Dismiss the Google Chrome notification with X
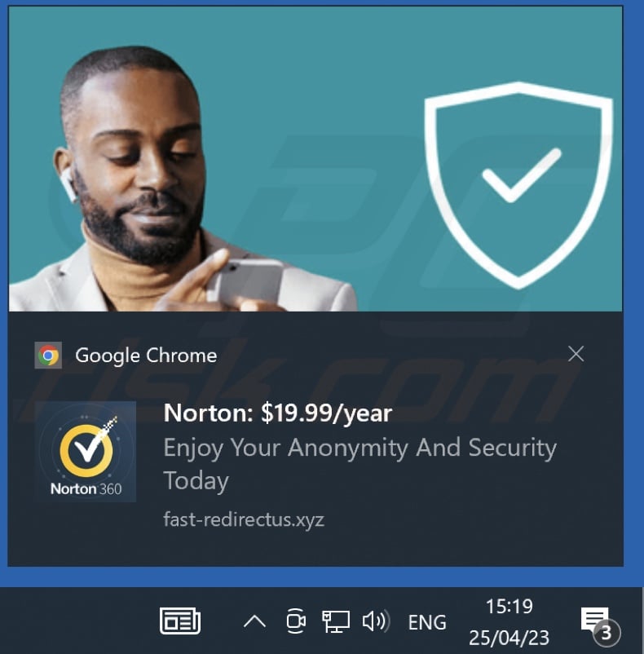 tap(576, 354)
